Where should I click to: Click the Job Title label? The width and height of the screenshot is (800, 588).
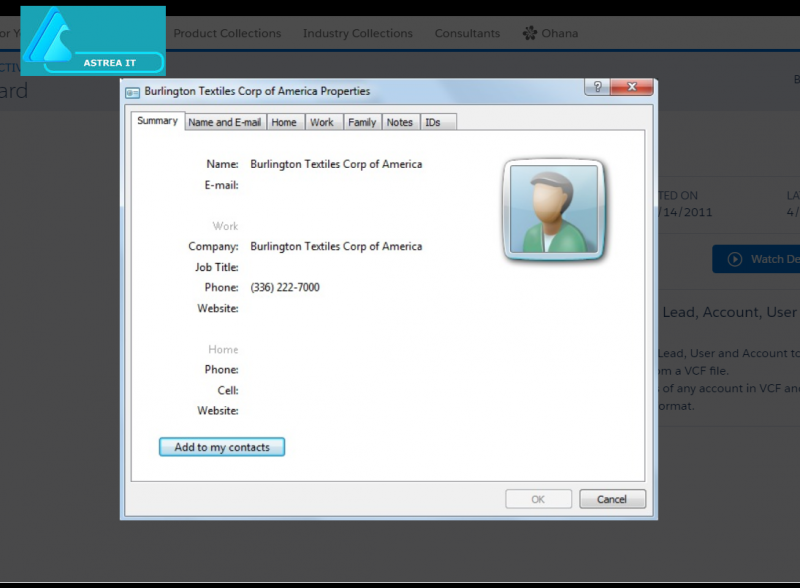tap(216, 267)
